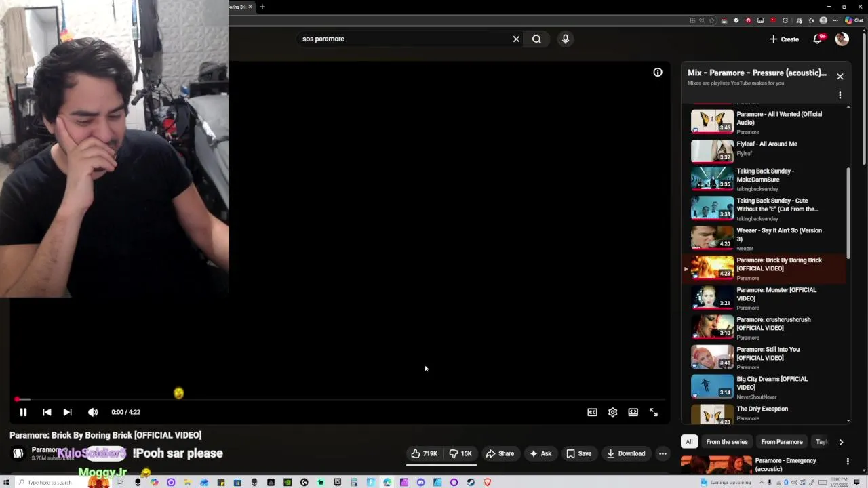Play 'Weezer - Say It Ain't So'
868x488 pixels.
[x=764, y=239]
